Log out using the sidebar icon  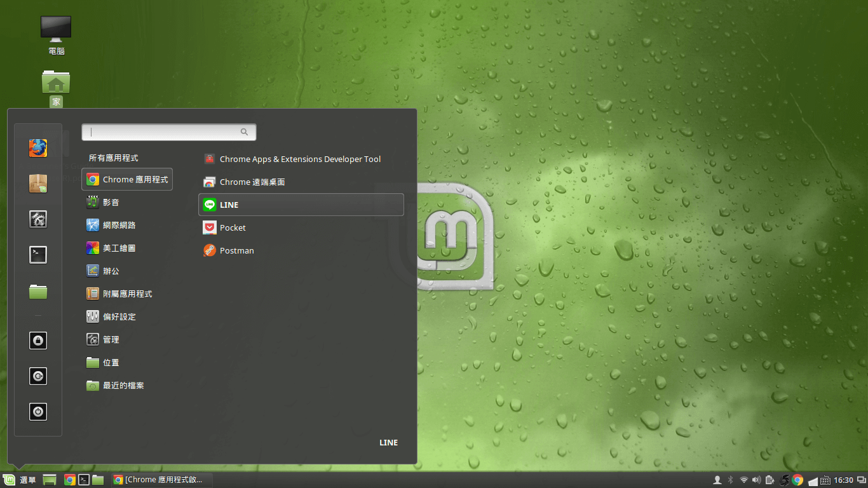(x=38, y=376)
